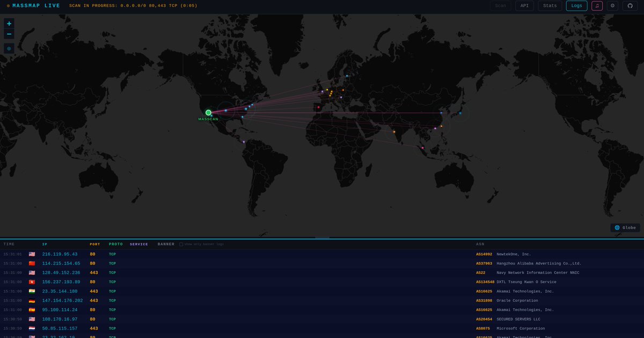
Task: Open the Stats panel
Action: coord(550,6)
